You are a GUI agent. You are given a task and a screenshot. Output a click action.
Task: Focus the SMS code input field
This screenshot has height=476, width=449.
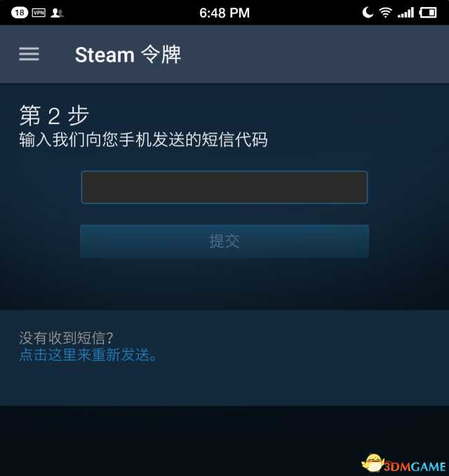pos(224,187)
